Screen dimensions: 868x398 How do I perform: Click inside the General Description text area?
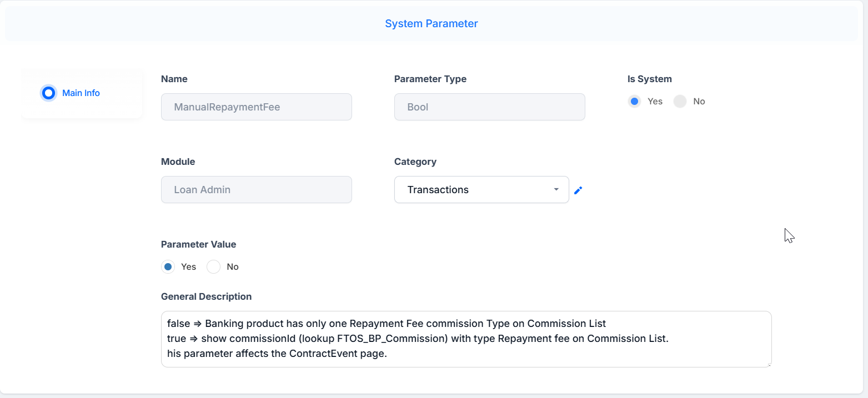coord(466,339)
